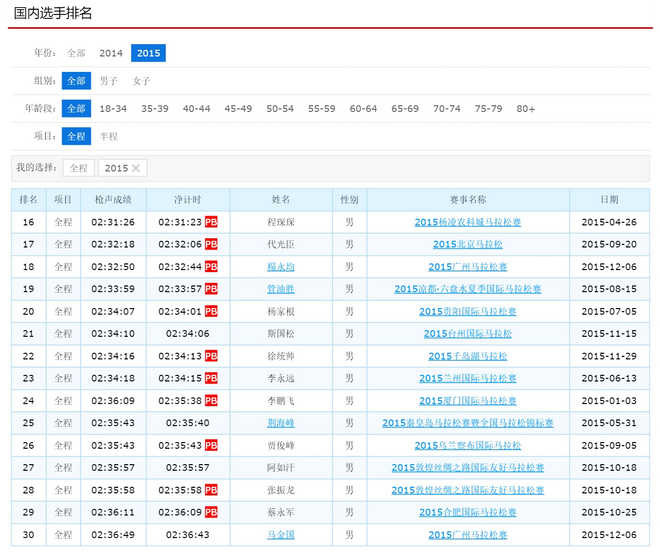Click the PB badge beside 02:36:09
Viewport: 660px width, 554px height.
pos(211,512)
